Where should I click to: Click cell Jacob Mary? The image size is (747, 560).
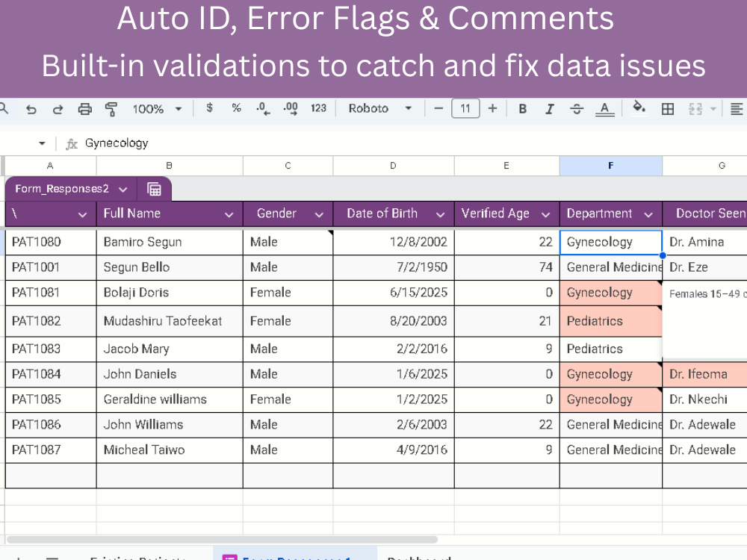(x=170, y=349)
